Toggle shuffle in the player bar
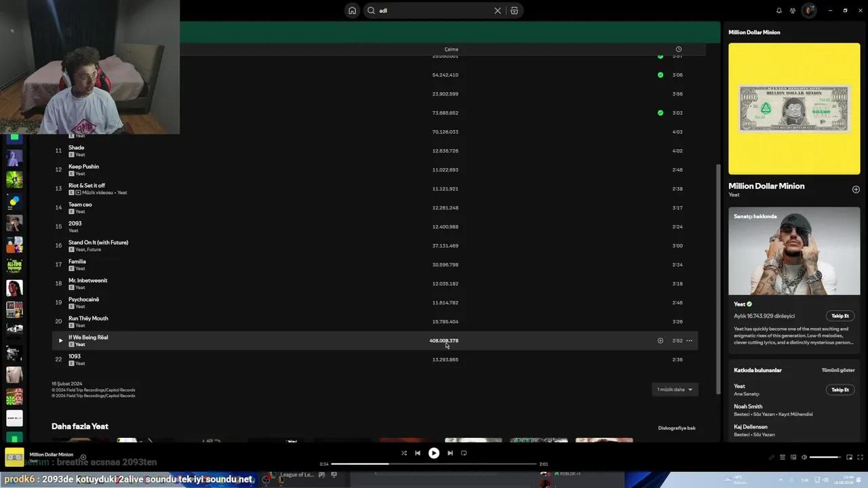The height and width of the screenshot is (488, 868). pyautogui.click(x=404, y=453)
